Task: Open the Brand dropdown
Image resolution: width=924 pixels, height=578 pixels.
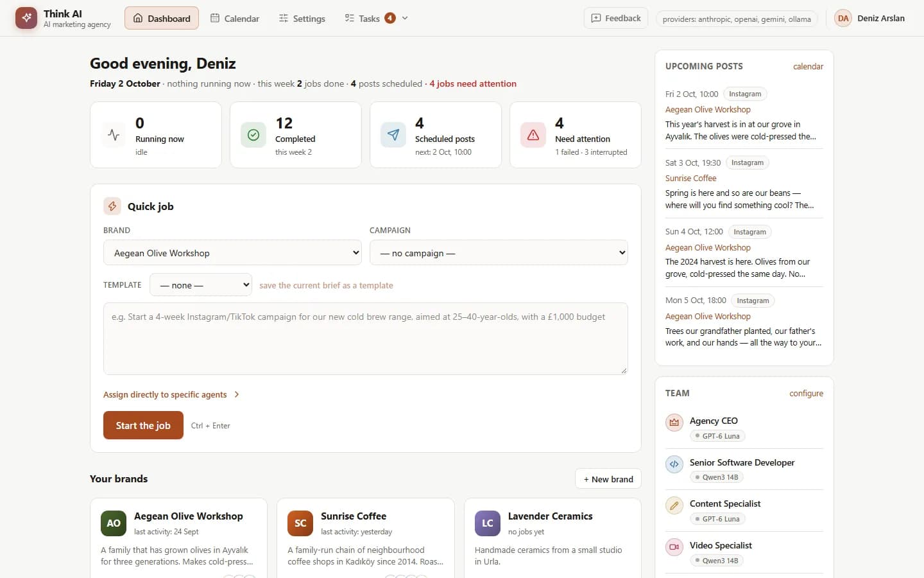Action: (x=232, y=252)
